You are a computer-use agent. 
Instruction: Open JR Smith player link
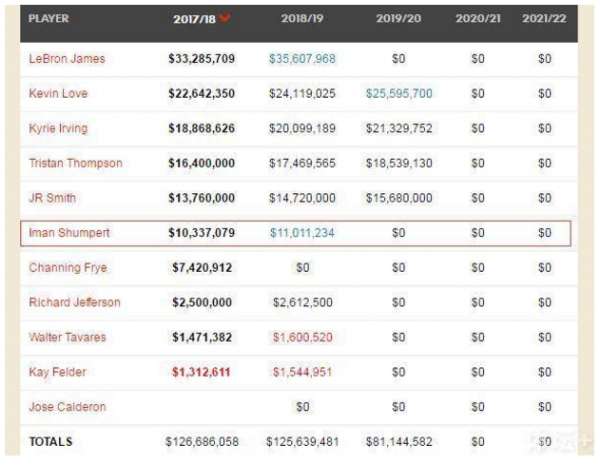click(53, 198)
